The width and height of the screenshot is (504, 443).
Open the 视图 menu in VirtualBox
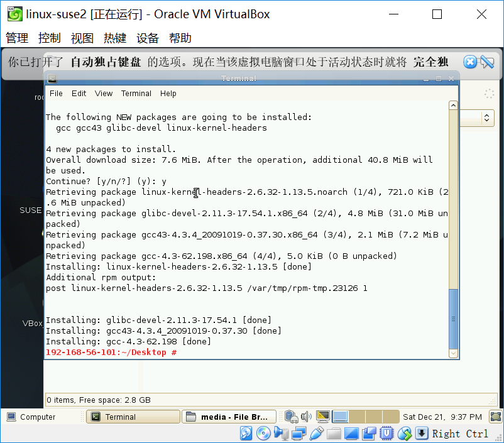82,38
